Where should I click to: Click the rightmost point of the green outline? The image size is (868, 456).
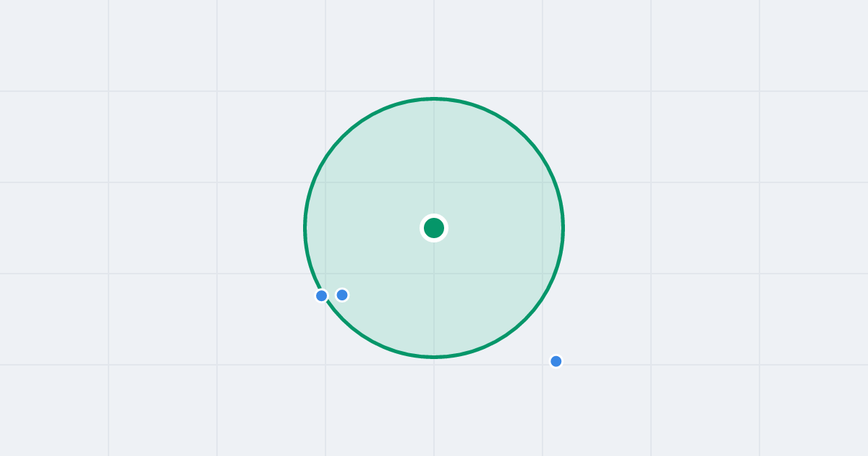click(563, 228)
